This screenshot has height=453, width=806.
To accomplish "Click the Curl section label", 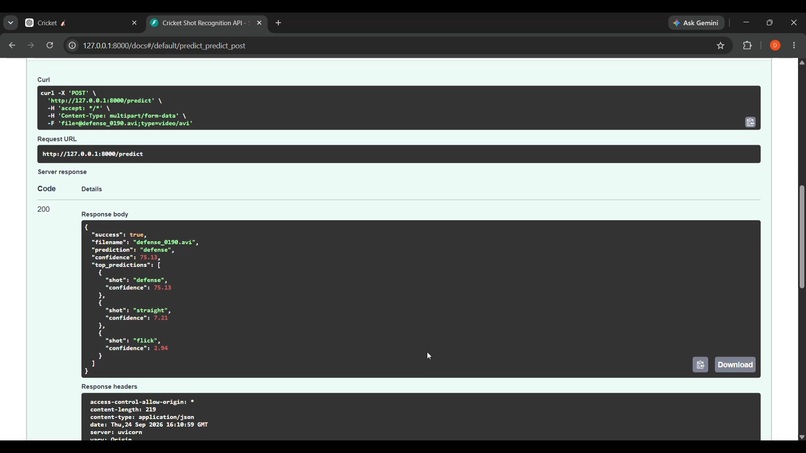I will 43,80.
